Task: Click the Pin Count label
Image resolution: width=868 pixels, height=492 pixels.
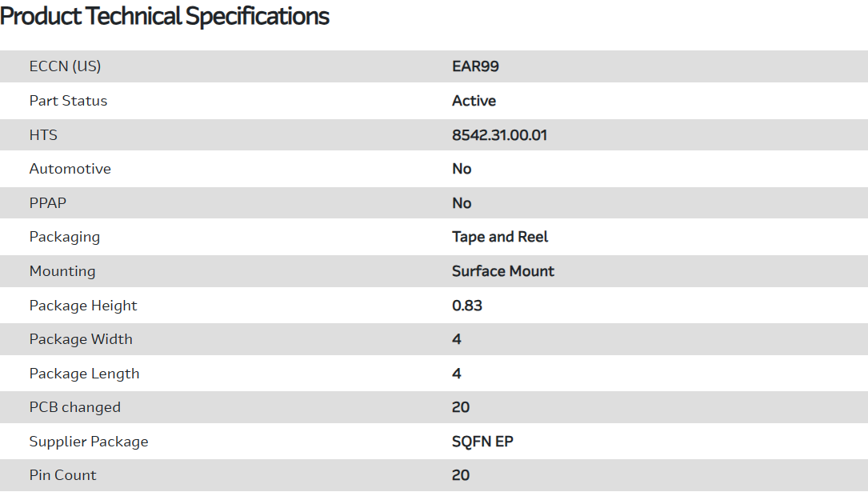Action: [62, 475]
